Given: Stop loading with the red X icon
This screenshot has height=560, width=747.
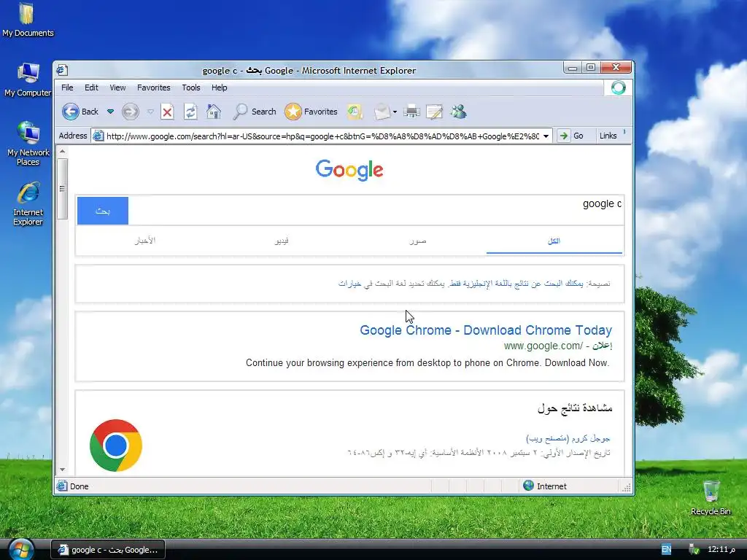Looking at the screenshot, I should click(x=167, y=112).
